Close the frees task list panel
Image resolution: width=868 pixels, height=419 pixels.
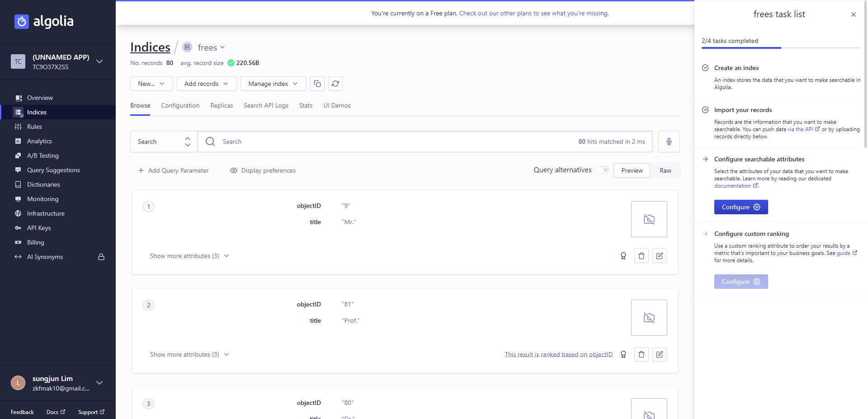[x=854, y=14]
